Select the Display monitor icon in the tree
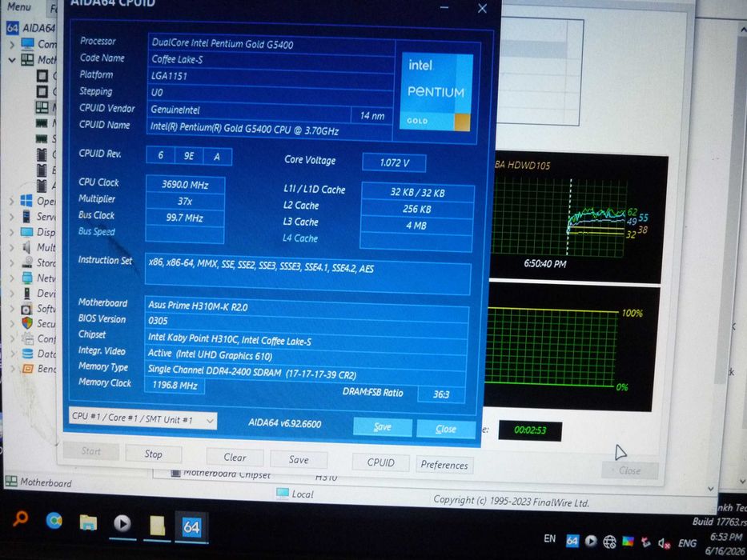 pos(26,232)
